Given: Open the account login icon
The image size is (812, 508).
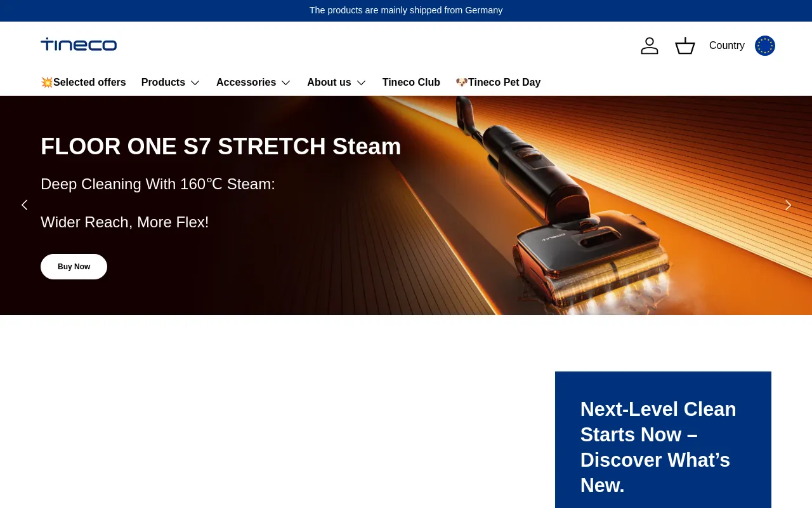Looking at the screenshot, I should tap(649, 46).
